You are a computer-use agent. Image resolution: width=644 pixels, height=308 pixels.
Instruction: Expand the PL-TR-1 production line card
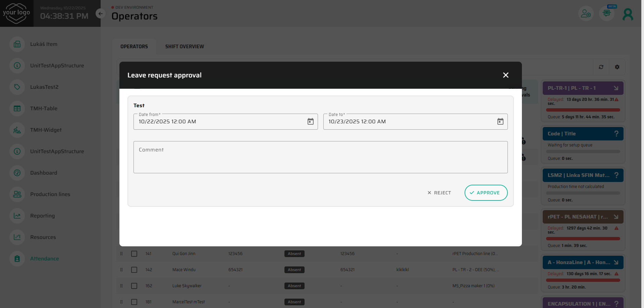616,88
